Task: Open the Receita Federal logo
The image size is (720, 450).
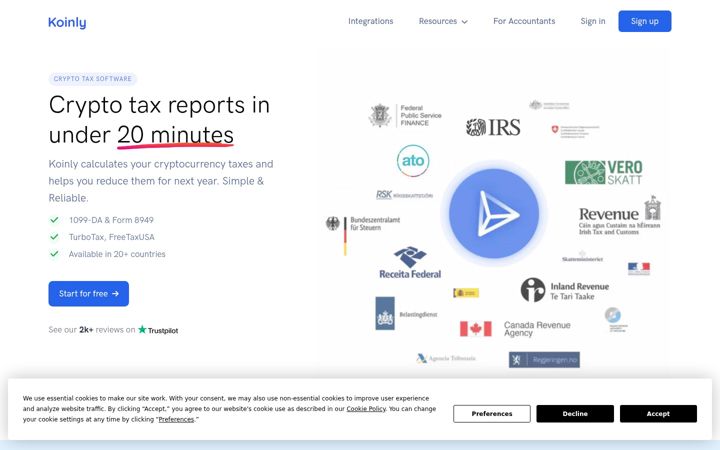Action: click(x=410, y=263)
